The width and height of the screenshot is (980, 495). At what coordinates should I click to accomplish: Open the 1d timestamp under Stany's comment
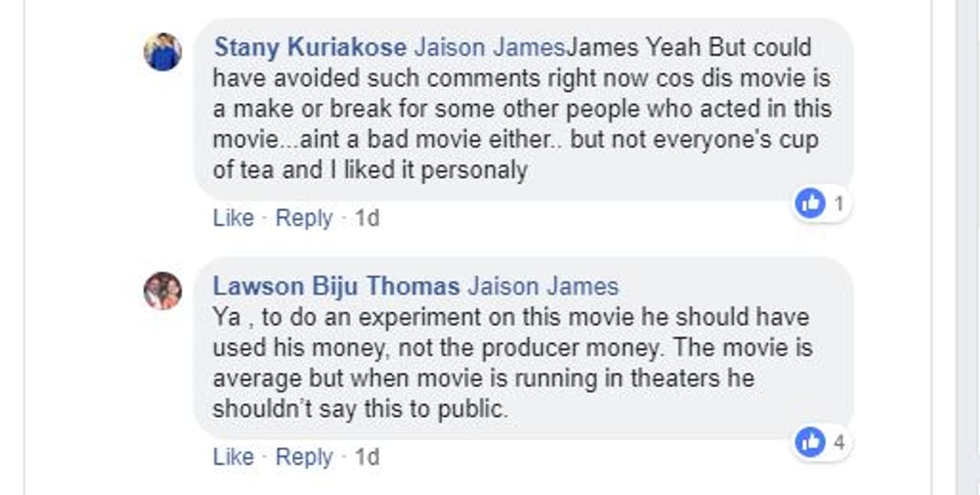pyautogui.click(x=367, y=218)
